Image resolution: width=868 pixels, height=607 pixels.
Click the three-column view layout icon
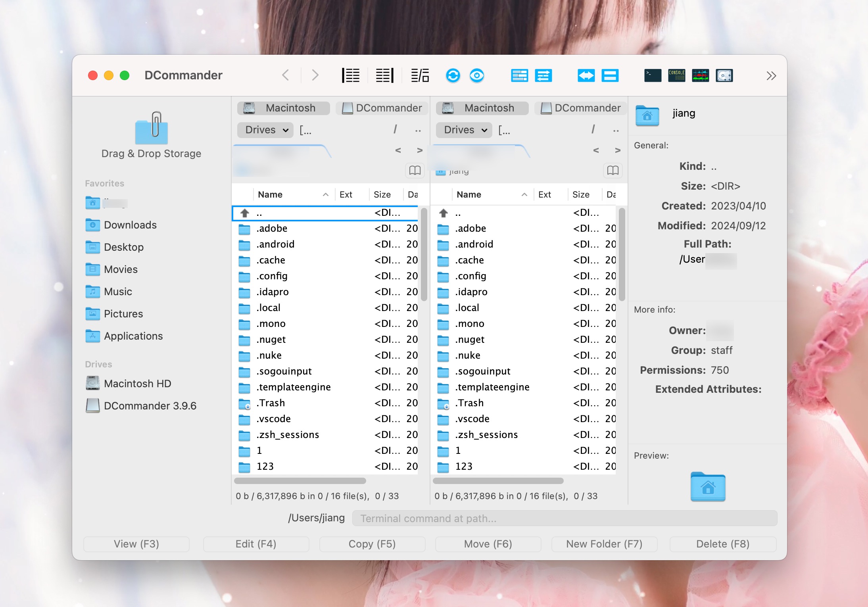click(421, 75)
